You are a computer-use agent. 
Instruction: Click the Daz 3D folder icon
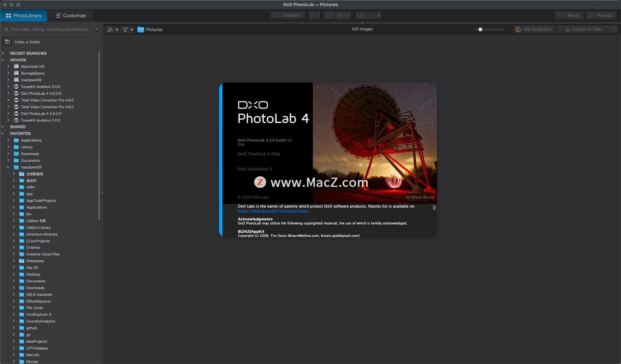(22, 268)
